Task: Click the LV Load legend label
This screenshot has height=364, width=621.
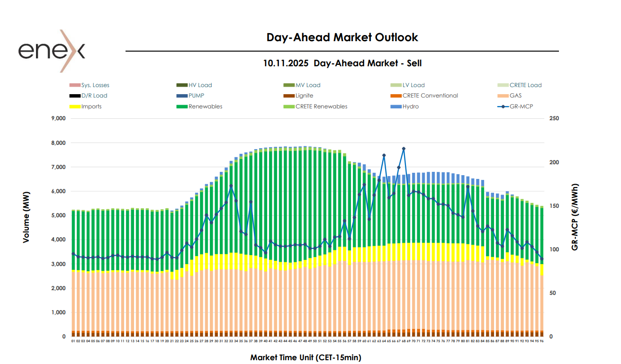Action: point(413,85)
